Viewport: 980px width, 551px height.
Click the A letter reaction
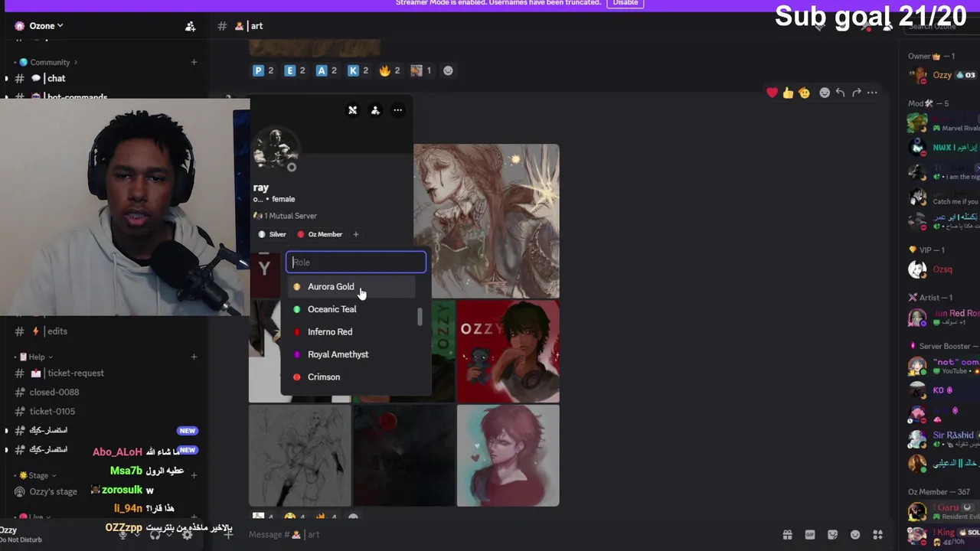[x=327, y=70]
